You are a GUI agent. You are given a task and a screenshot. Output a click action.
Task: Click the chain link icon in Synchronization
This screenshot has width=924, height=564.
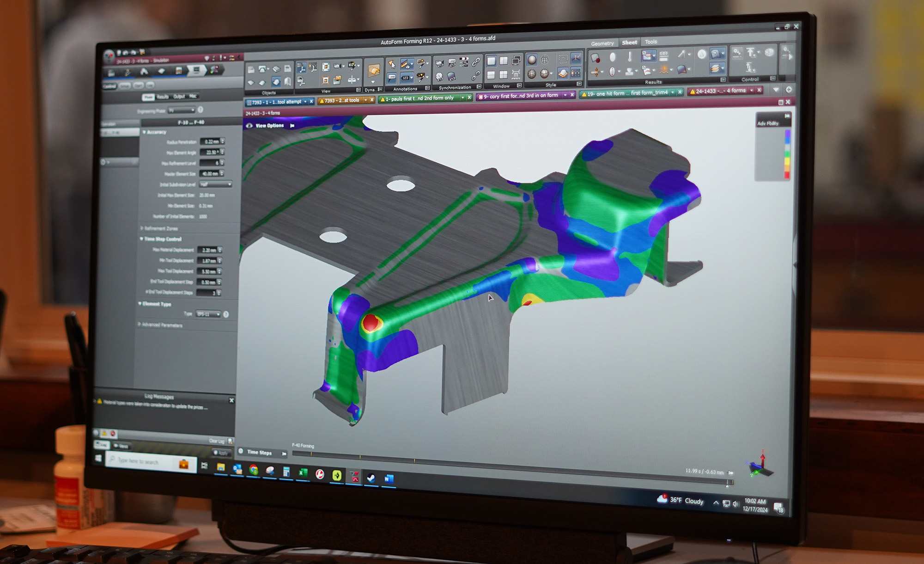[475, 62]
